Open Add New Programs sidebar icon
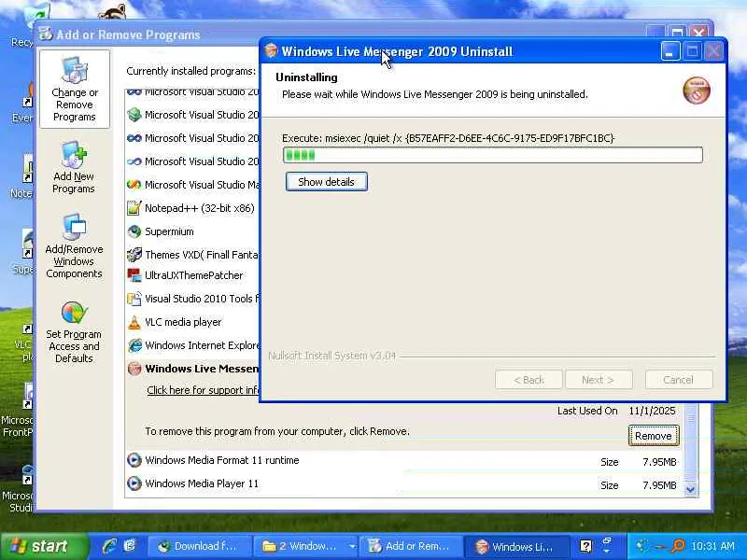The height and width of the screenshot is (560, 747). (74, 167)
